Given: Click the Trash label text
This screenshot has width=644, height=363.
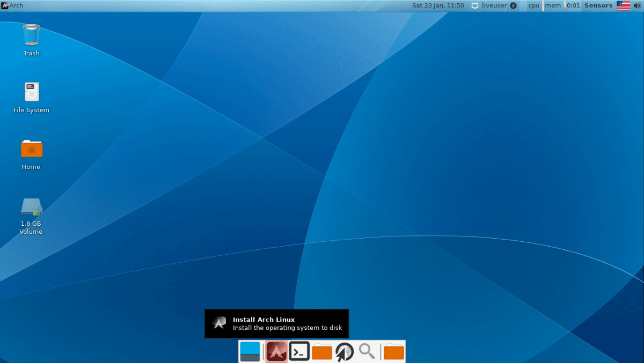Looking at the screenshot, I should (x=31, y=53).
